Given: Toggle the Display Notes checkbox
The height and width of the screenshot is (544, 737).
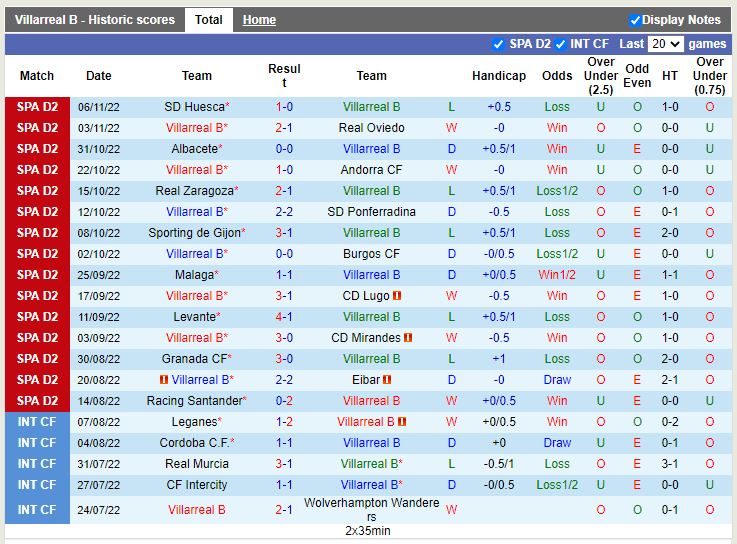Looking at the screenshot, I should point(635,20).
